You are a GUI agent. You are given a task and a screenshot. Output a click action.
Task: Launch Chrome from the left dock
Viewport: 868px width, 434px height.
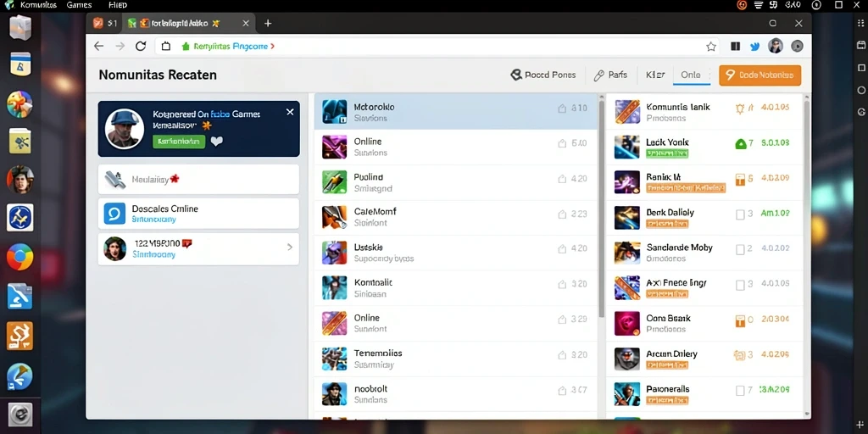pos(20,257)
